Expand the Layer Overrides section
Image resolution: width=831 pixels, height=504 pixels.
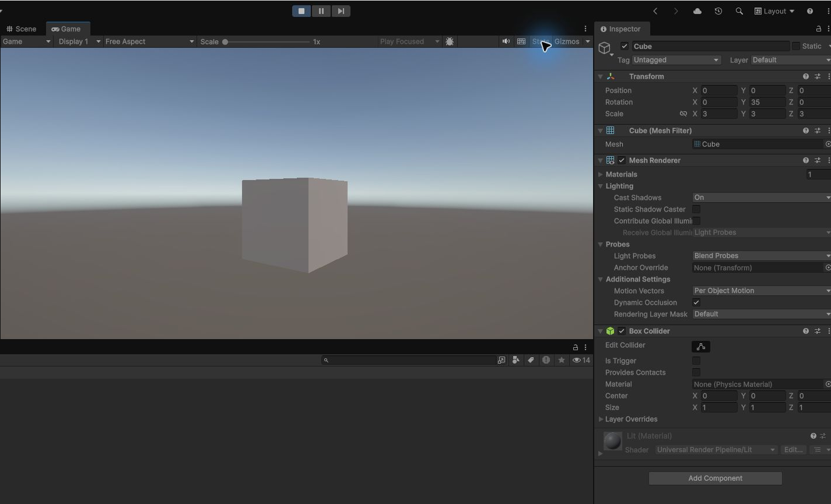click(601, 419)
